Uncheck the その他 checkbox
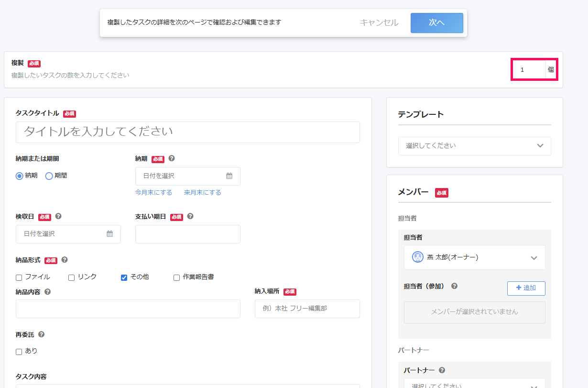The width and height of the screenshot is (588, 388). [x=124, y=277]
